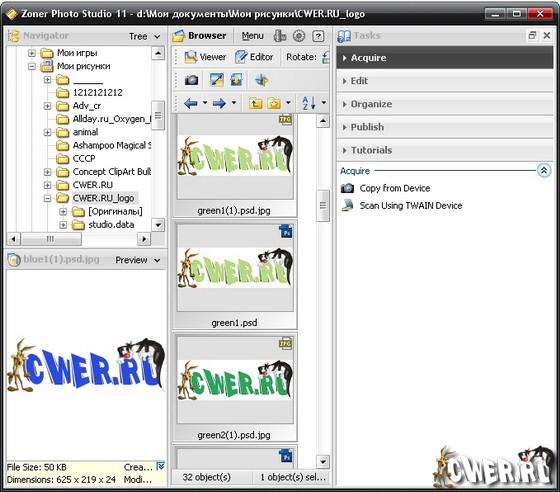Select the CWER.RU folder
The height and width of the screenshot is (492, 560).
(92, 185)
